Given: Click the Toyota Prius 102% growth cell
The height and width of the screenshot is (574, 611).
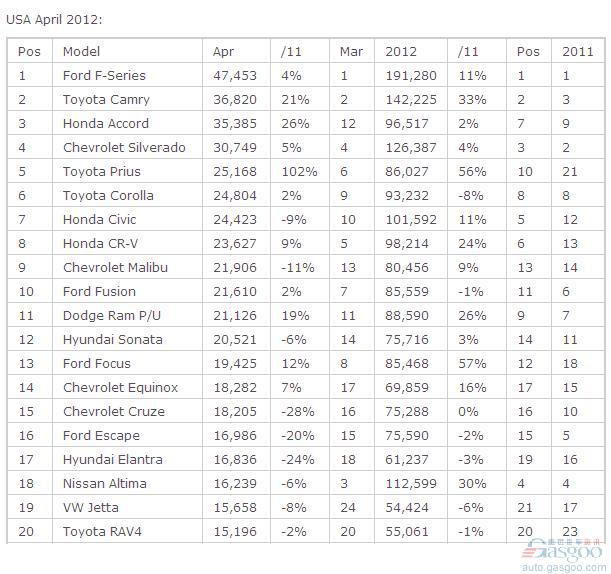Looking at the screenshot, I should 299,171.
